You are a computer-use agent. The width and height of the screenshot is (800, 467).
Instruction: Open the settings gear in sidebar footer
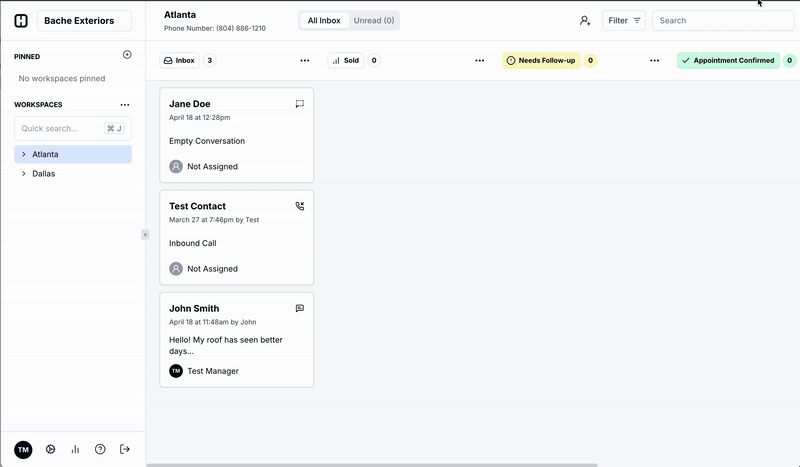coord(50,450)
